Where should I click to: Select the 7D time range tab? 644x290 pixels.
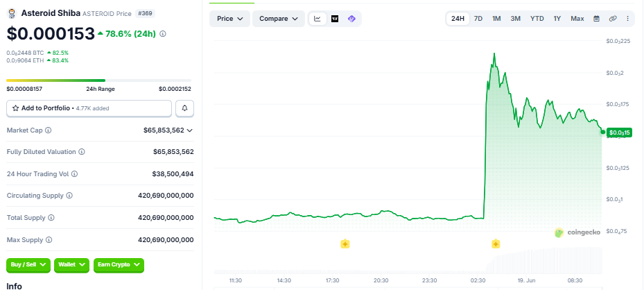tap(478, 19)
